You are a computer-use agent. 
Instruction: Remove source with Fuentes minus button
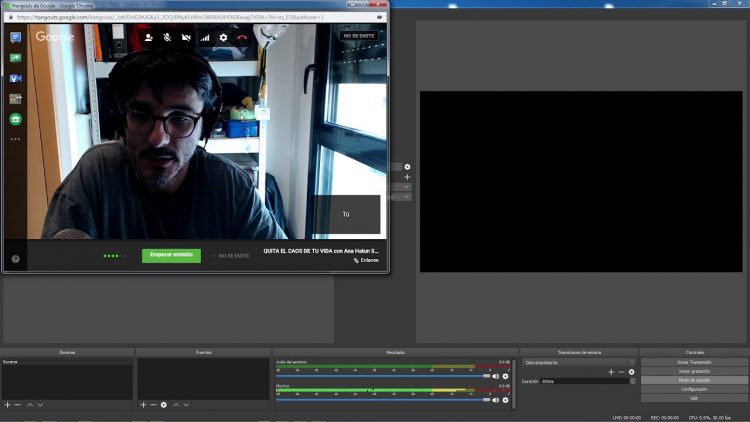153,405
